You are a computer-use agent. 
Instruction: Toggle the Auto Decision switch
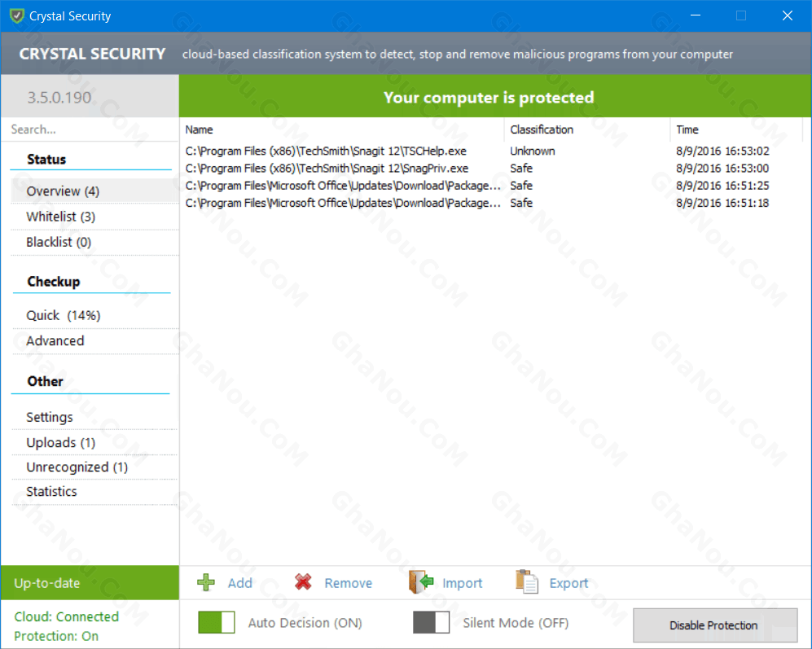point(217,622)
